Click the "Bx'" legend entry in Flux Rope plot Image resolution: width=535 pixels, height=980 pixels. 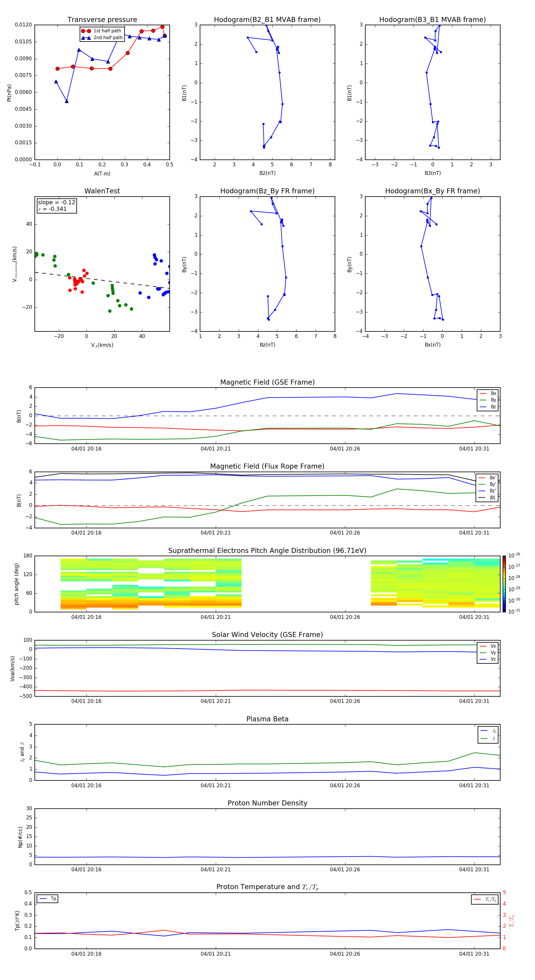tap(487, 478)
